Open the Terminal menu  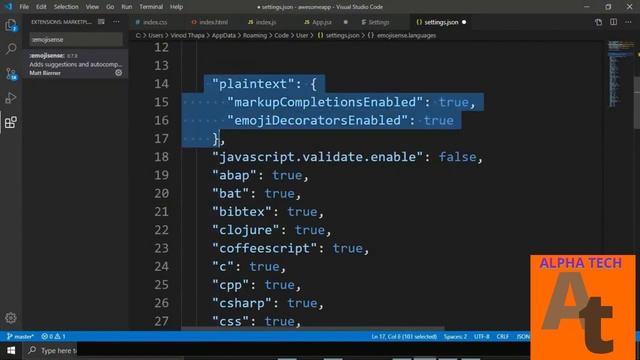(x=151, y=7)
